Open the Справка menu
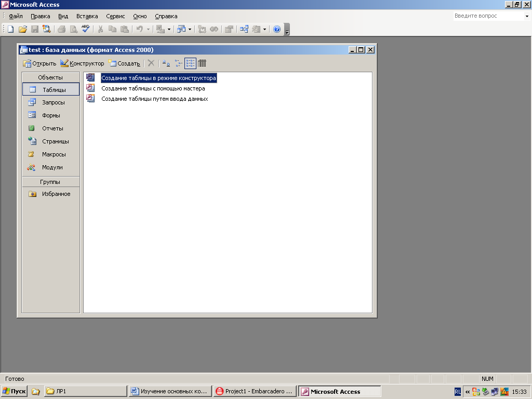532x399 pixels. (x=166, y=16)
